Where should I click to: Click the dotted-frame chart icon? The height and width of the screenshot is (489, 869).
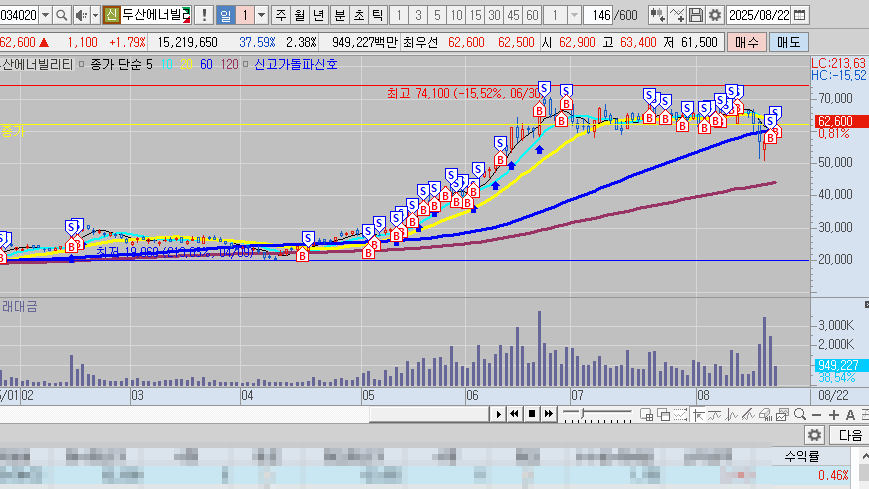pos(681,415)
